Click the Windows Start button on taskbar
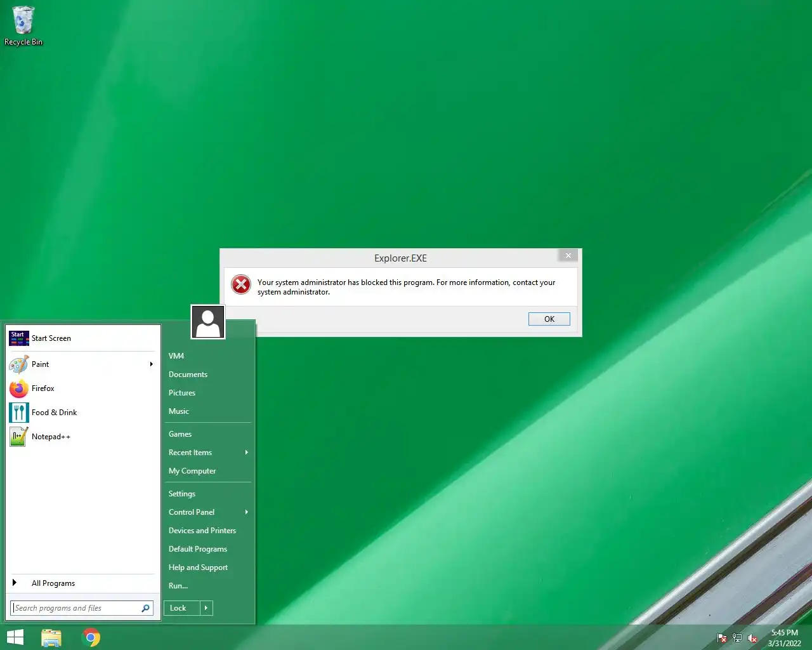 pyautogui.click(x=15, y=637)
